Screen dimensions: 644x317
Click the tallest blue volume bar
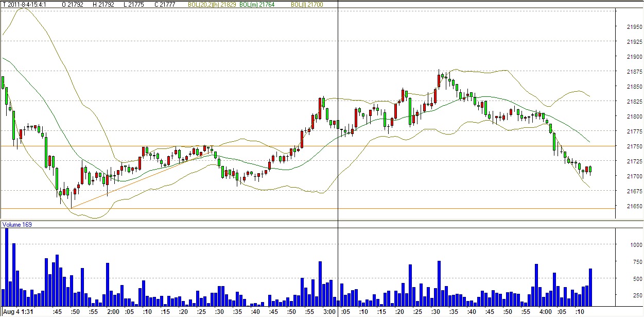7,266
